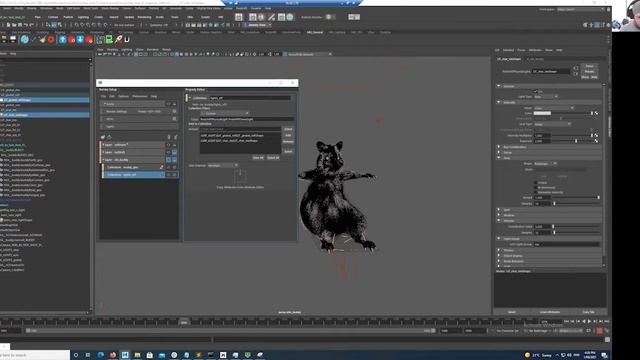Click the floppy disk save shelf icon
Image resolution: width=640 pixels, height=360 pixels.
tap(13, 39)
